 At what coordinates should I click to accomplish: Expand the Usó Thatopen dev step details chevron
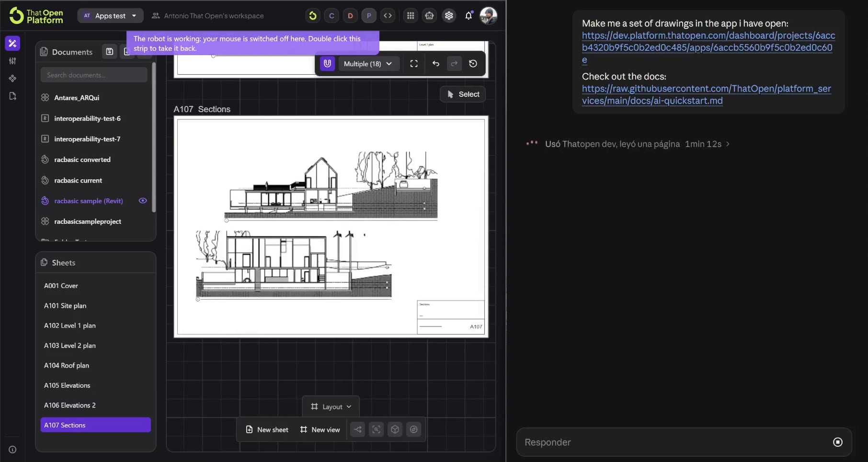pos(728,144)
